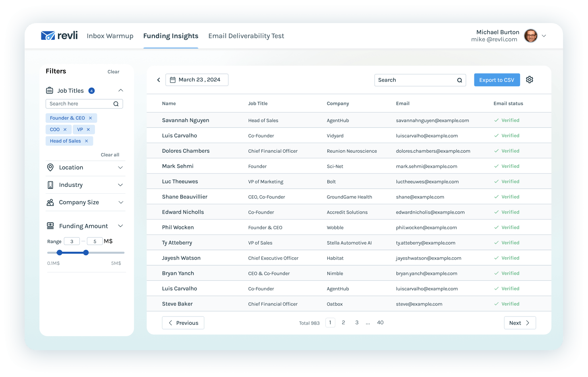Click the Edward Nicholls name

point(183,212)
